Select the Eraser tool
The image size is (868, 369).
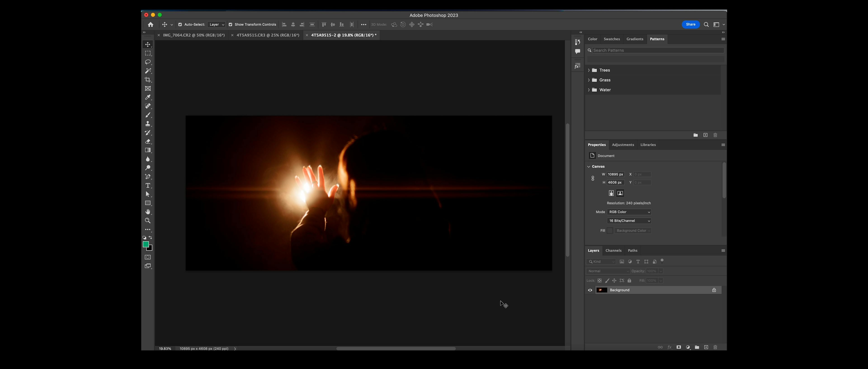(148, 141)
